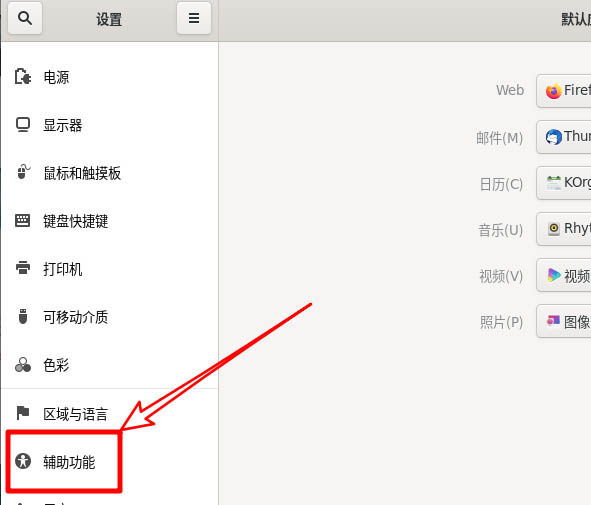
Task: Expand the Calendar (日历) KOrganizer dropdown
Action: point(563,183)
